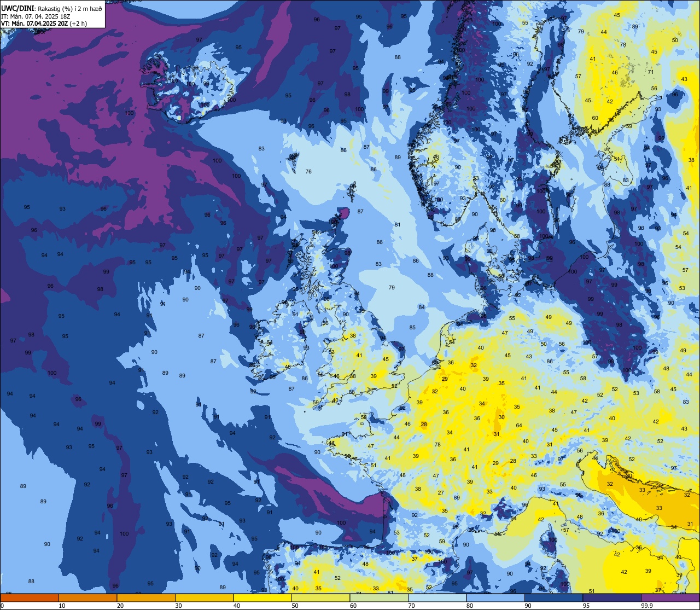This screenshot has height=610, width=700.
Task: Click the 0–10 dark orange legend swatch
Action: pyautogui.click(x=30, y=597)
